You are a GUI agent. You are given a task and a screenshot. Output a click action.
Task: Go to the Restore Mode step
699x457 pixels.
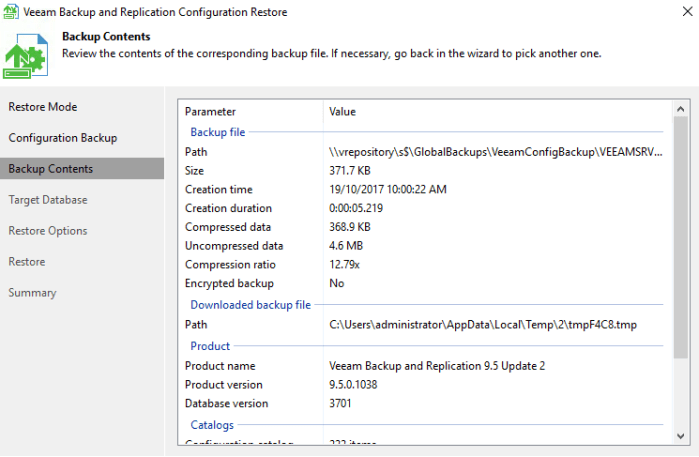43,107
